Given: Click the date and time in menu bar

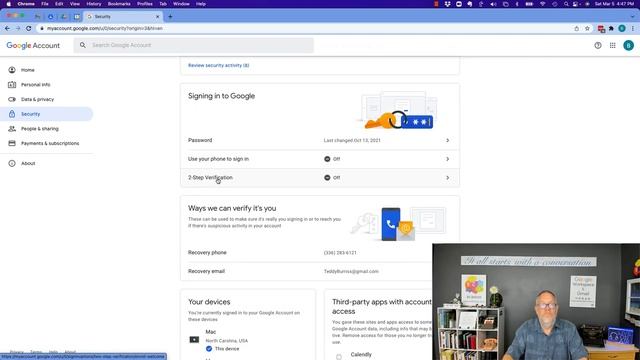Looking at the screenshot, I should pos(614,4).
